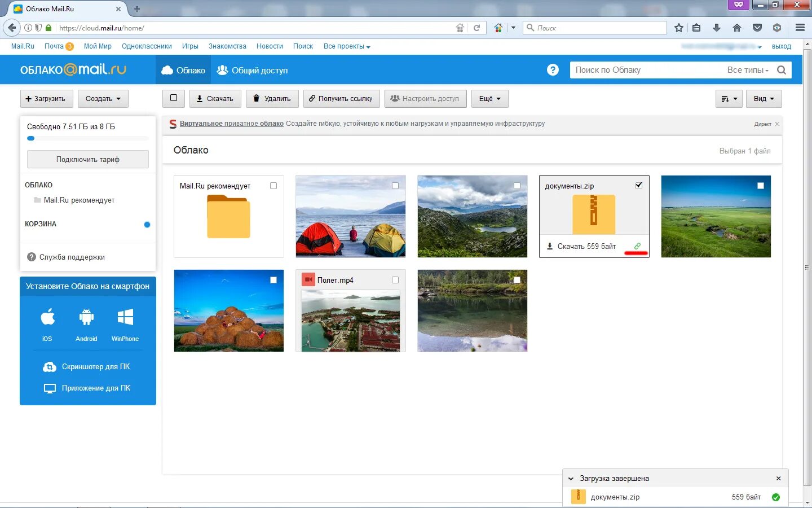The width and height of the screenshot is (812, 508).
Task: Click the выход logout link
Action: pos(782,46)
